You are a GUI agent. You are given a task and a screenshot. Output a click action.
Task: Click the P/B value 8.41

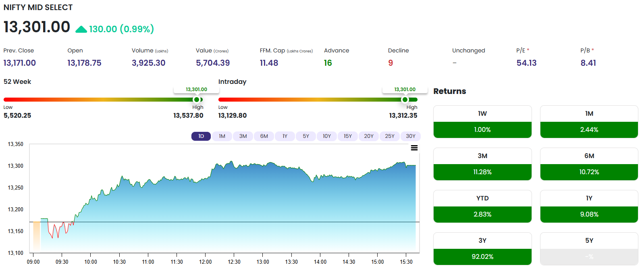point(588,63)
